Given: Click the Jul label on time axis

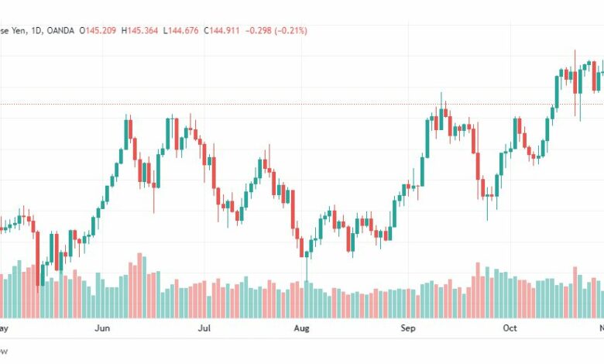Looking at the screenshot, I should tap(204, 328).
